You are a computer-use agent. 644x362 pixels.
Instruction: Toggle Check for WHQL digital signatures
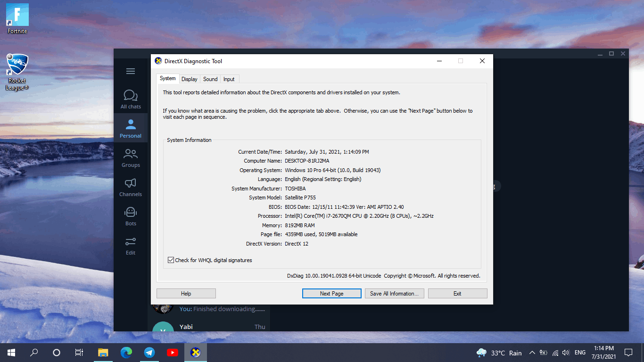[x=171, y=260]
